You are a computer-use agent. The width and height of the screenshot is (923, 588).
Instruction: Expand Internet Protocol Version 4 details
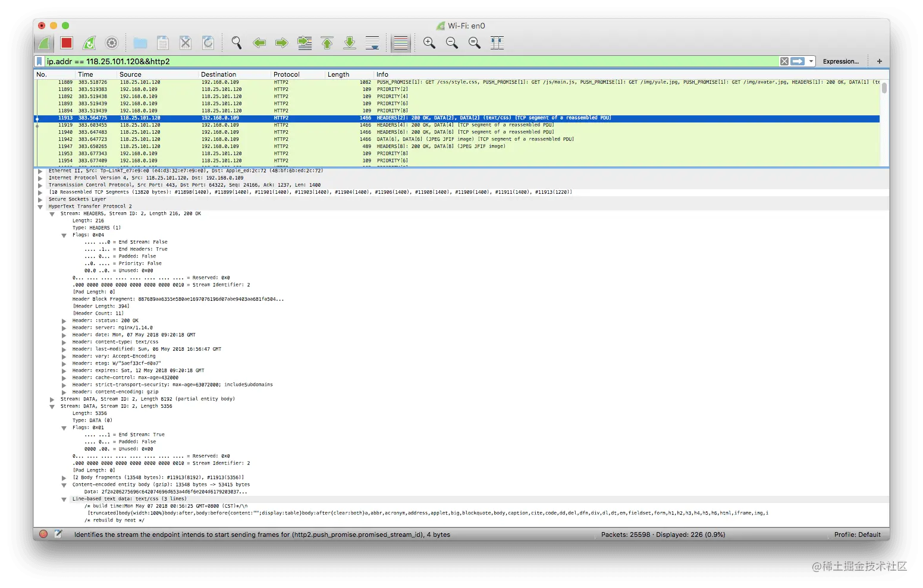(x=40, y=178)
